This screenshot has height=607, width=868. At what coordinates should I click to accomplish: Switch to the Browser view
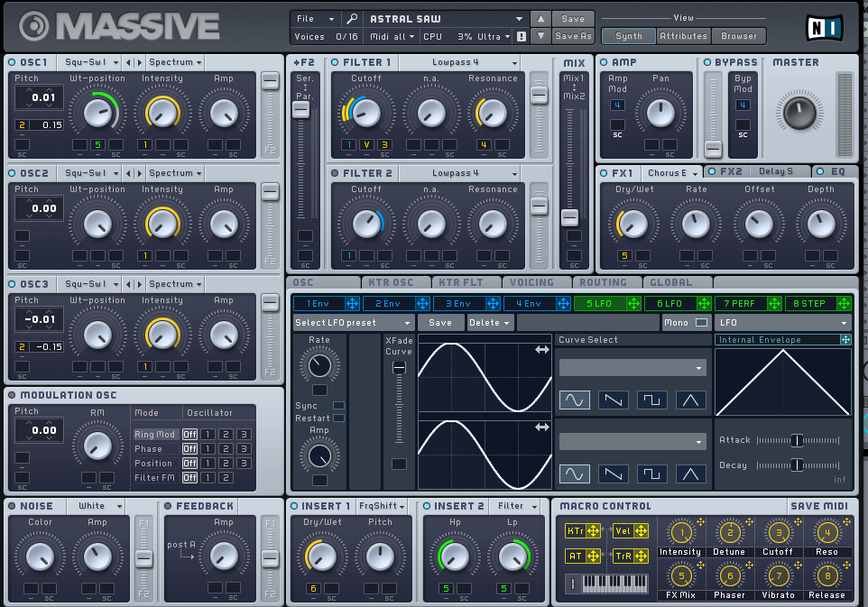pyautogui.click(x=738, y=36)
